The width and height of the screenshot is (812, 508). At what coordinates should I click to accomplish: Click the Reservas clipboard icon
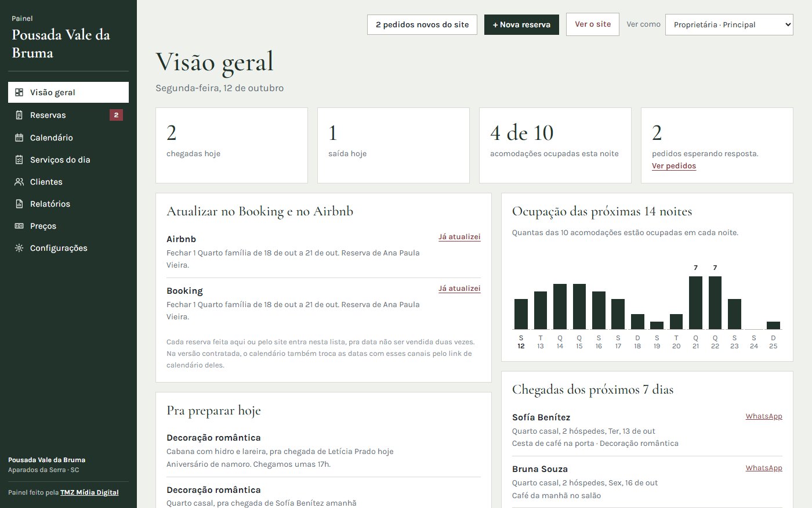[x=19, y=115]
